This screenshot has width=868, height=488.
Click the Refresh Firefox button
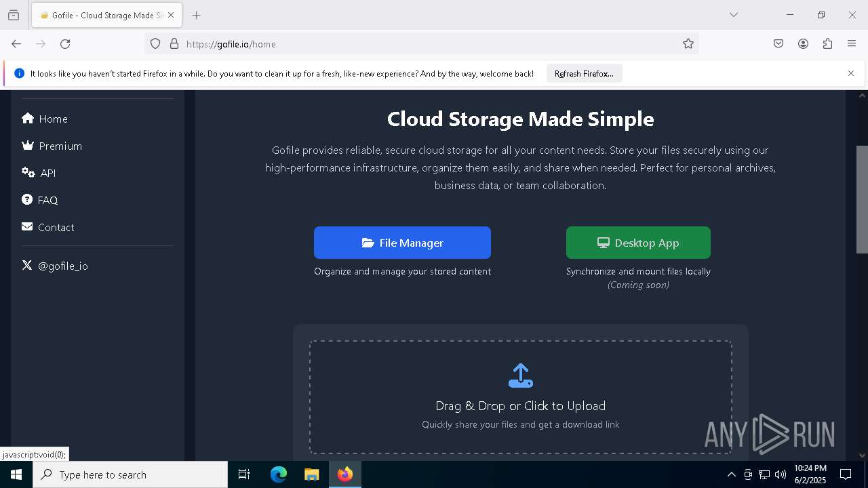584,73
